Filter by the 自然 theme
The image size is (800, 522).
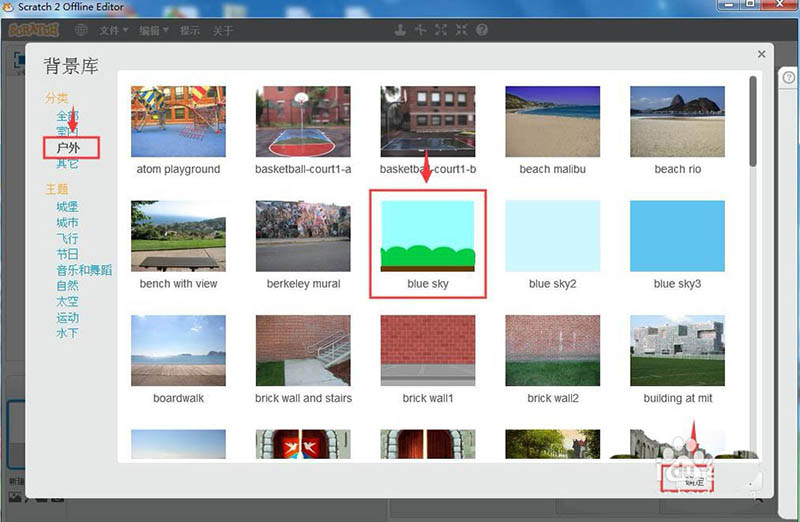(x=67, y=286)
